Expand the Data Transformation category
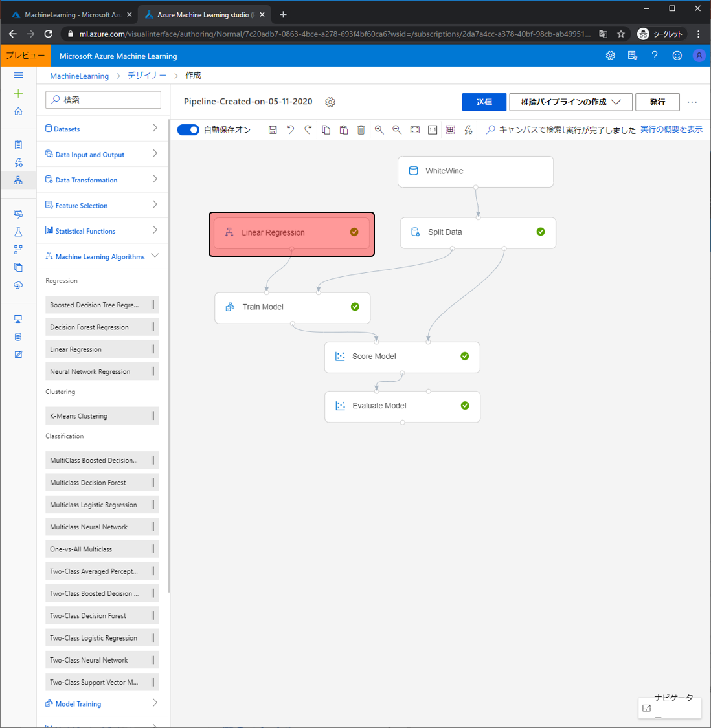 (x=102, y=180)
